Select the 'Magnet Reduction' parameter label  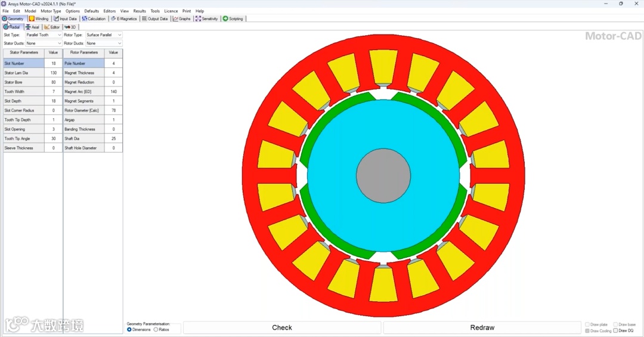(84, 82)
